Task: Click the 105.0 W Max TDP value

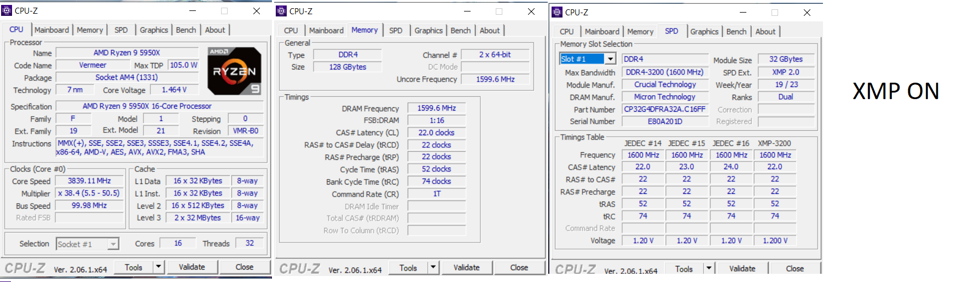Action: (x=183, y=65)
